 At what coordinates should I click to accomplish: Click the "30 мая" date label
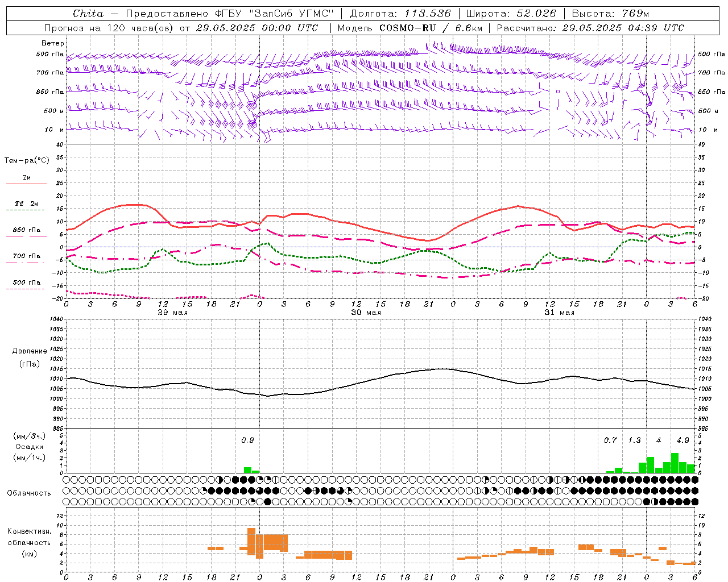click(x=366, y=313)
